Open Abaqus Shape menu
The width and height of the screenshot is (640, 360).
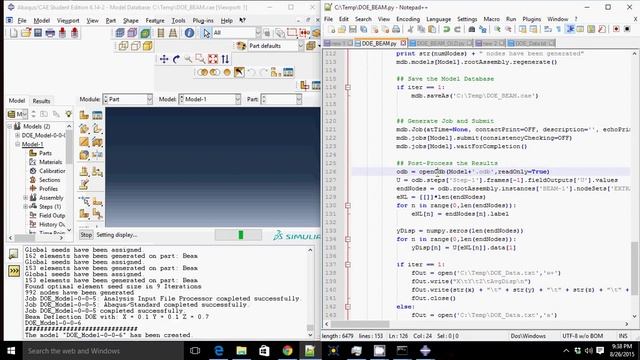pyautogui.click(x=131, y=20)
